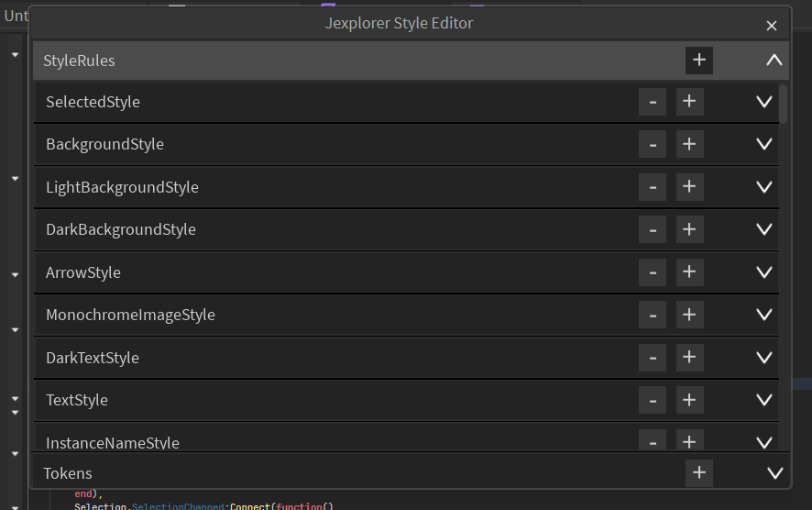The height and width of the screenshot is (510, 812).
Task: Click minus button on DarkTextStyle row
Action: coord(652,358)
